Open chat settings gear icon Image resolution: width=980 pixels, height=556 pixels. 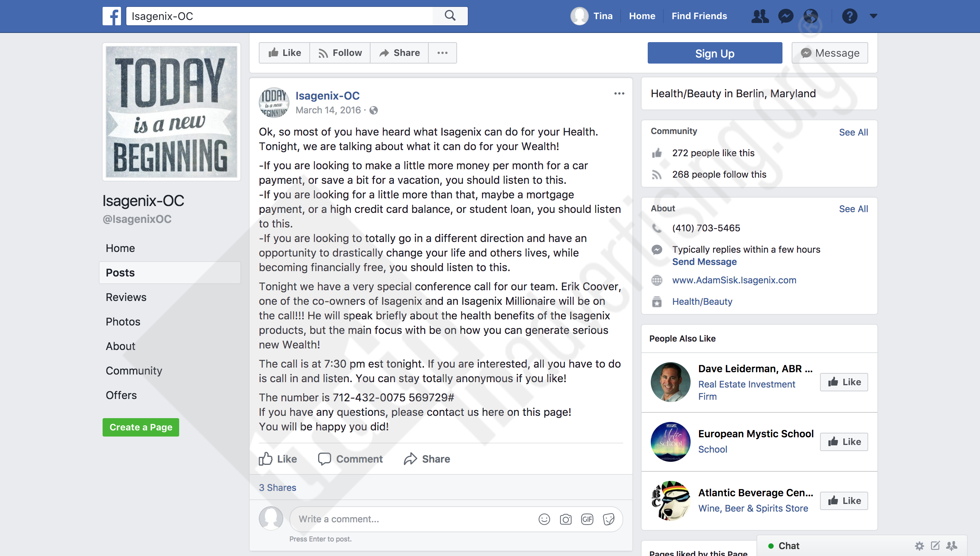[919, 546]
